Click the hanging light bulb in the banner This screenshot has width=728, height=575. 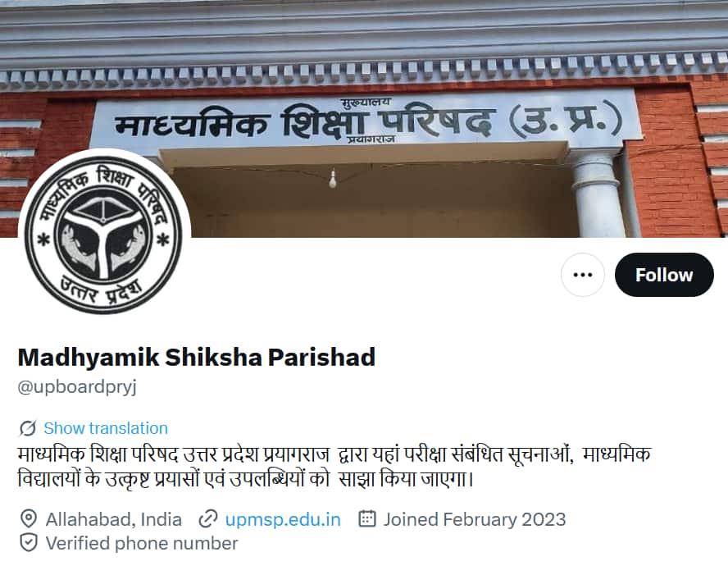point(332,178)
